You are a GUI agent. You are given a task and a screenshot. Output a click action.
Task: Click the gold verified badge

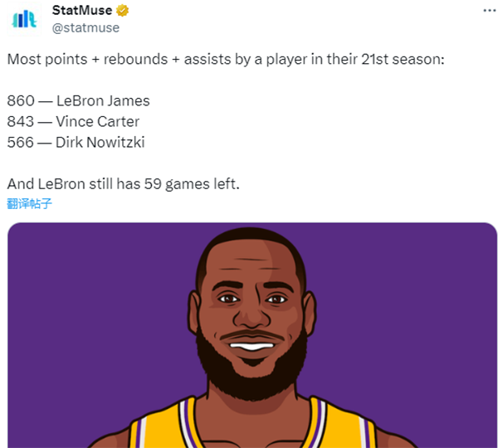click(122, 11)
